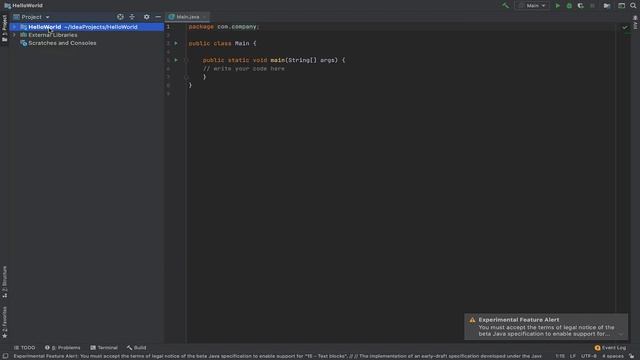Click the main method name in the code
The width and height of the screenshot is (640, 360).
tap(278, 60)
